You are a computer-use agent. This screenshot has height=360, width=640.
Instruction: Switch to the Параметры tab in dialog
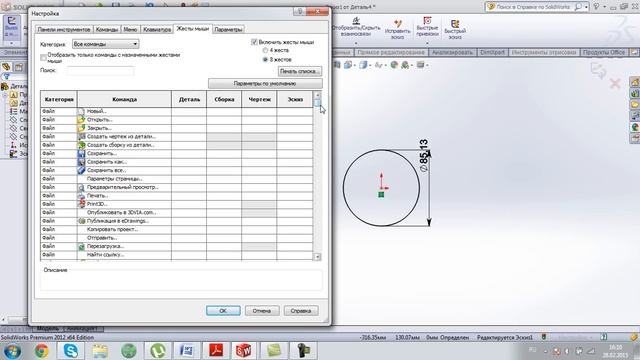tap(228, 29)
